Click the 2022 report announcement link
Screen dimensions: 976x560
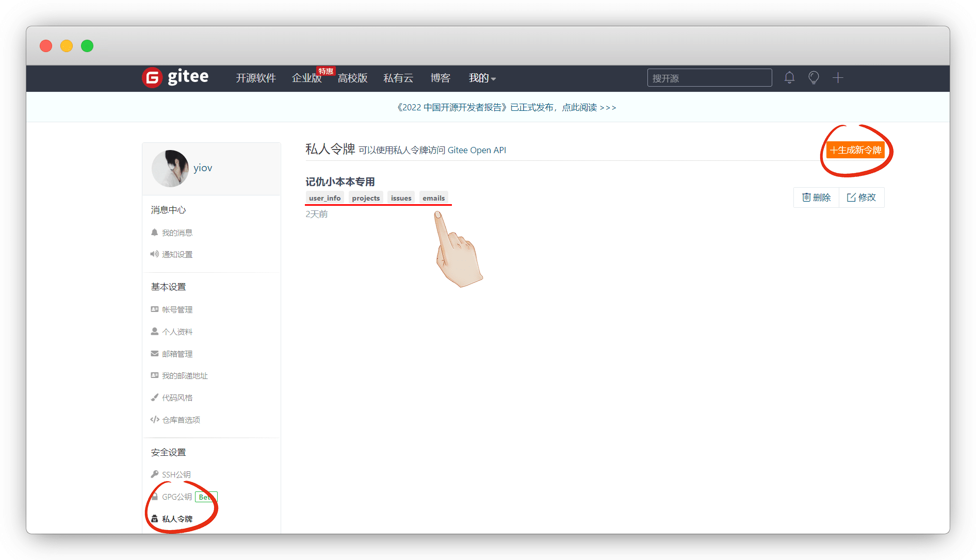pyautogui.click(x=506, y=107)
